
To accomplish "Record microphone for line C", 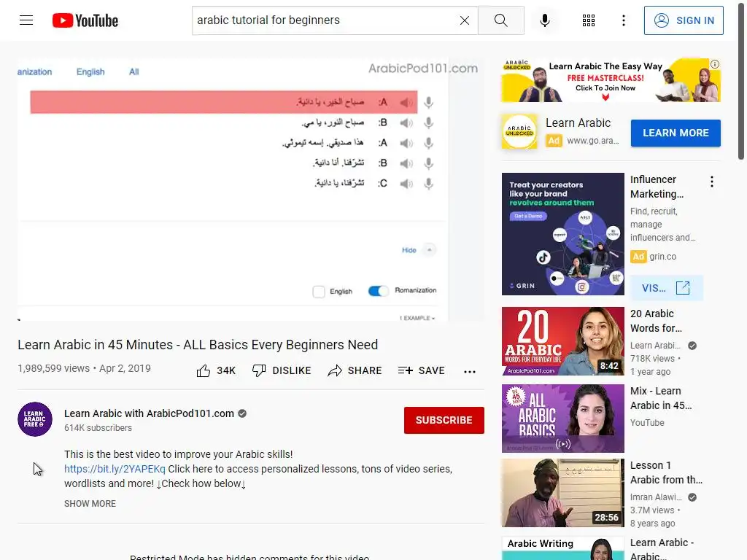I will (x=429, y=183).
